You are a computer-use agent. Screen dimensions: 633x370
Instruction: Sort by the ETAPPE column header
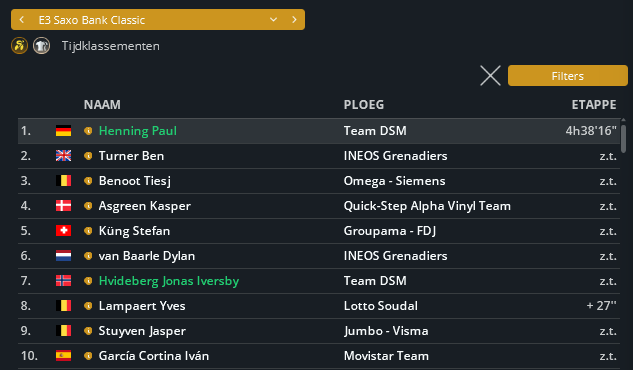(x=594, y=105)
